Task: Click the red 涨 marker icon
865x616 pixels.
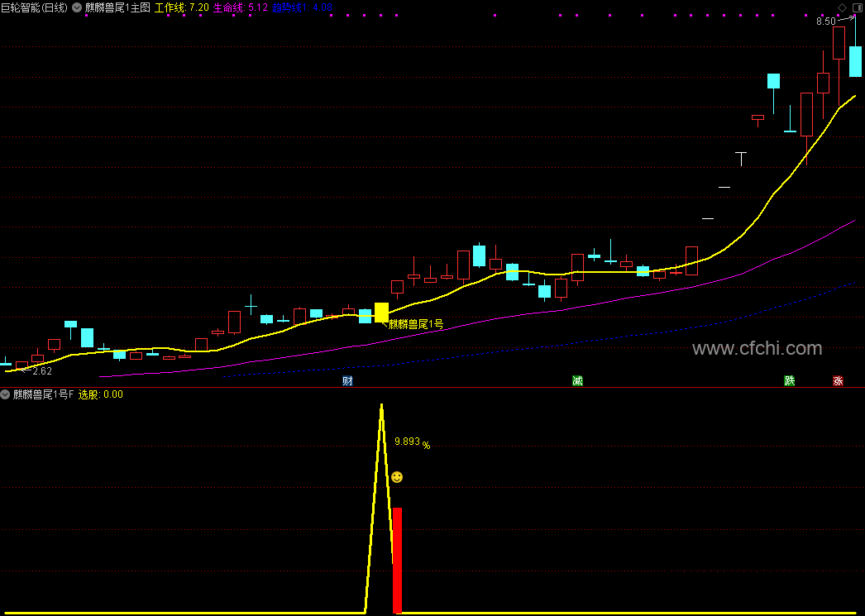Action: pos(838,380)
